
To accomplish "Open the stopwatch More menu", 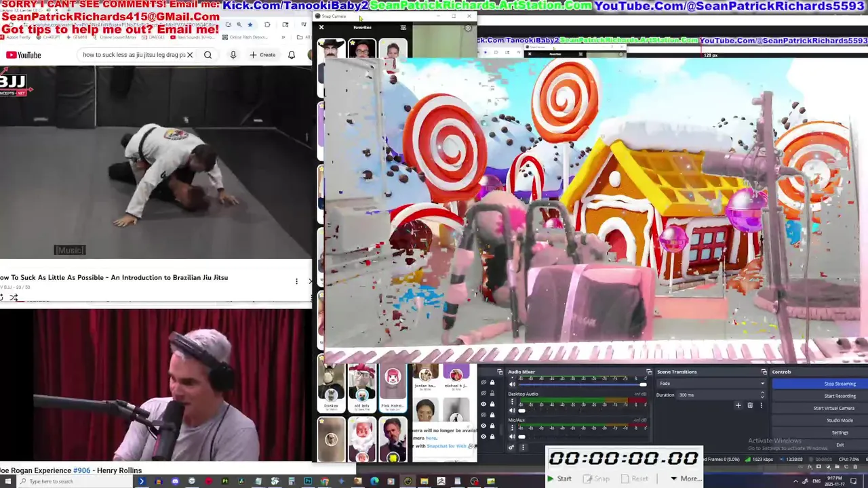I will pos(686,479).
